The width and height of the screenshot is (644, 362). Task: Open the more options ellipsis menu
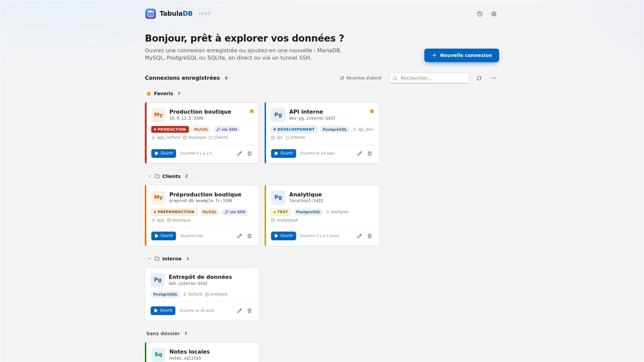coord(493,78)
